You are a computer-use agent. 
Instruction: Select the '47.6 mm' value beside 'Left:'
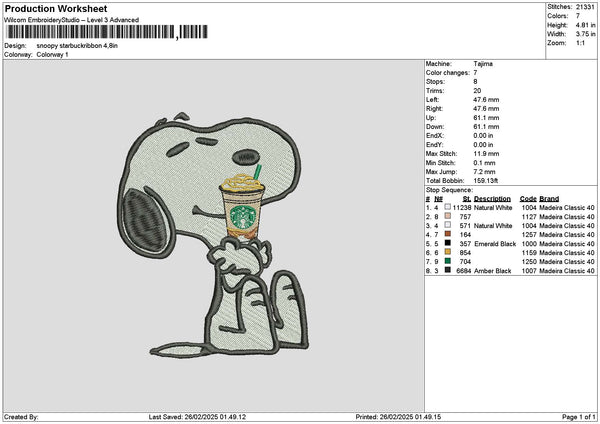(x=486, y=100)
